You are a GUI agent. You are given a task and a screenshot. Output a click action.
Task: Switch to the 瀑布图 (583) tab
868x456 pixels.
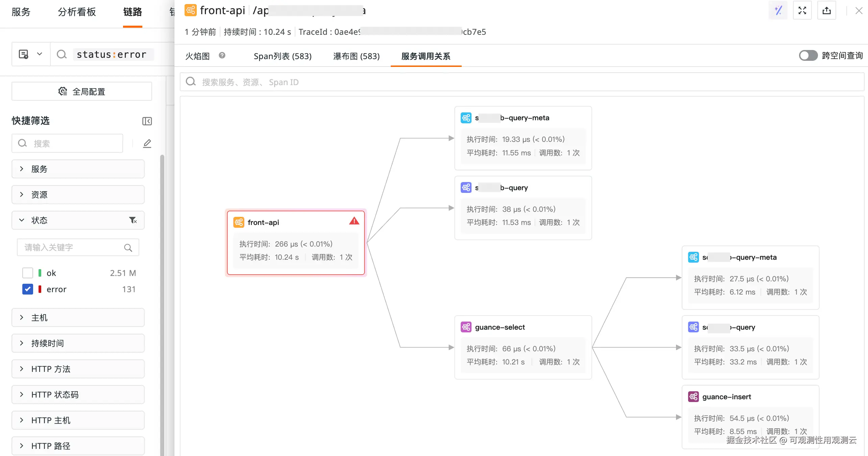point(356,56)
